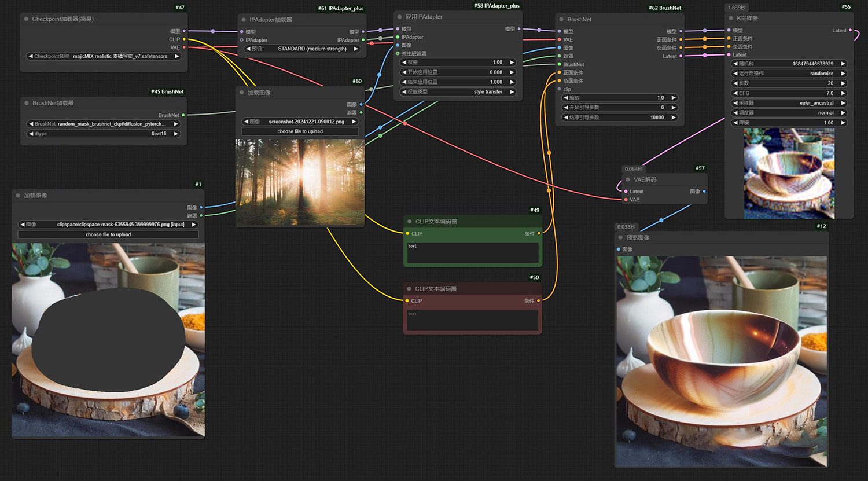
Task: Click 'choose file to upload' under the clipspace mask file
Action: point(108,234)
